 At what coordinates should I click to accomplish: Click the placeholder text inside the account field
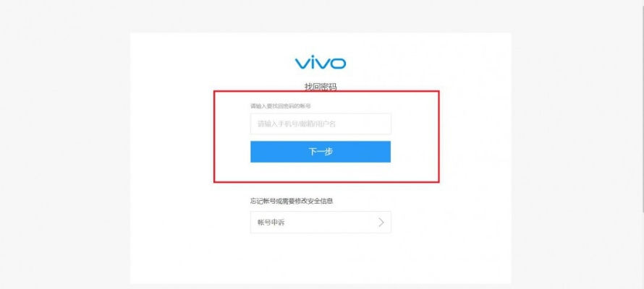pos(297,124)
